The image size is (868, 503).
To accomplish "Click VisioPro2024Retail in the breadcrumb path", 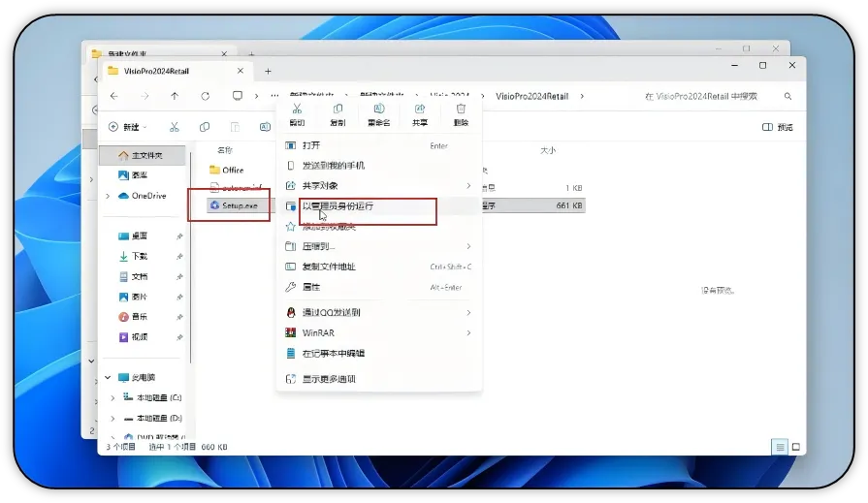I will pos(532,96).
